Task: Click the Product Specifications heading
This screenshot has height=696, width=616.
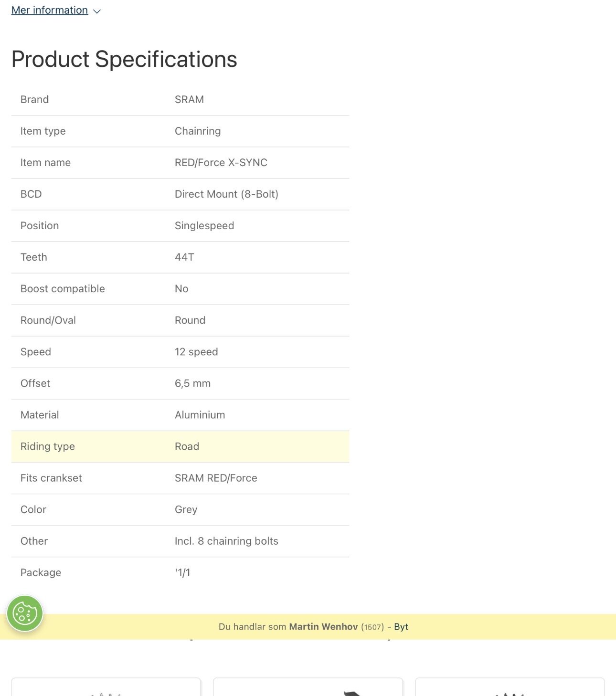Action: [124, 59]
